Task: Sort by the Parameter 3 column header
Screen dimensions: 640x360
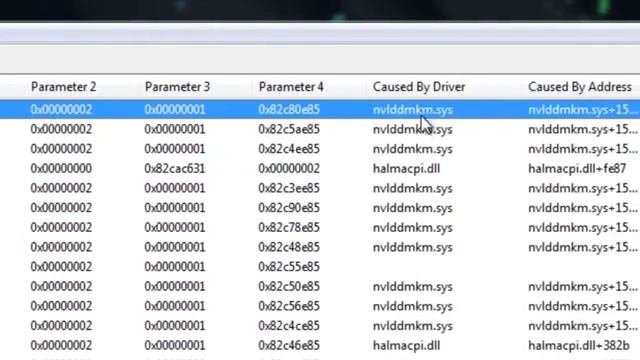Action: coord(177,87)
